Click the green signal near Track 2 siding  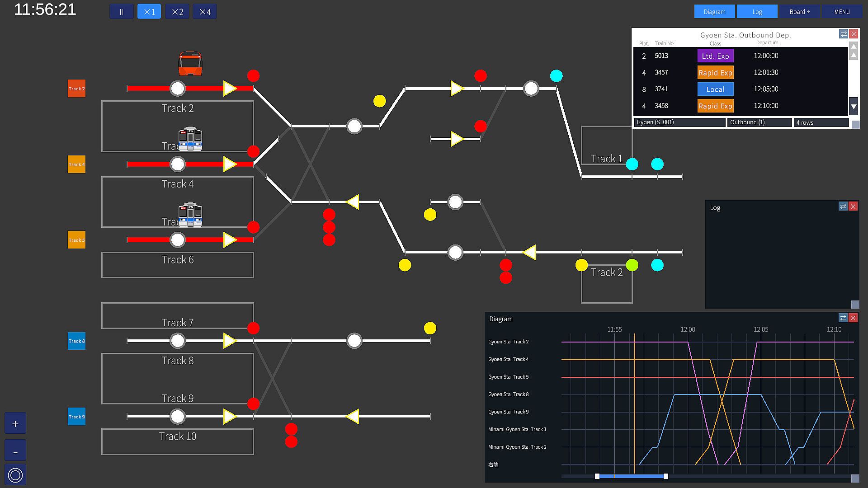coord(632,265)
